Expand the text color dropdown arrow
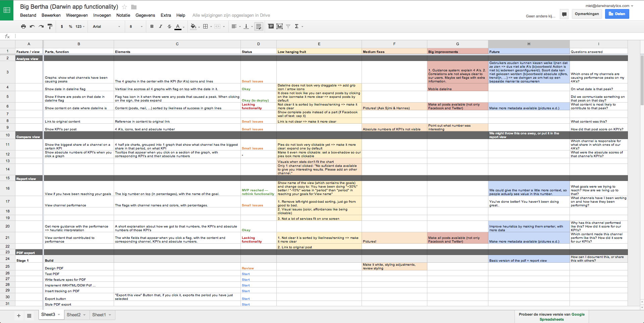Image resolution: width=644 pixels, height=323 pixels. point(183,27)
